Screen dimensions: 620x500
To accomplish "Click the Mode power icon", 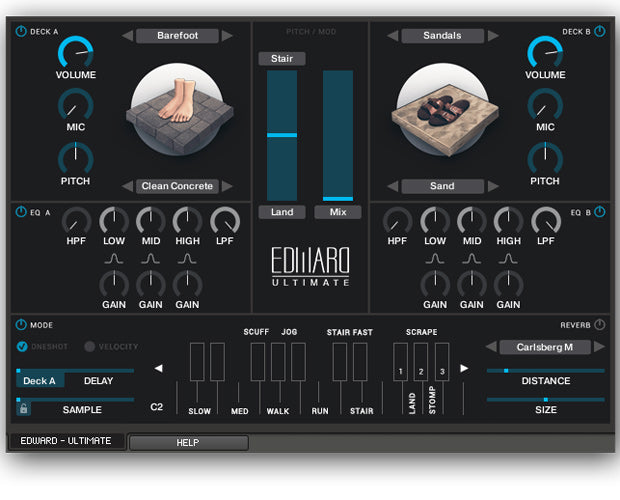I will (21, 324).
